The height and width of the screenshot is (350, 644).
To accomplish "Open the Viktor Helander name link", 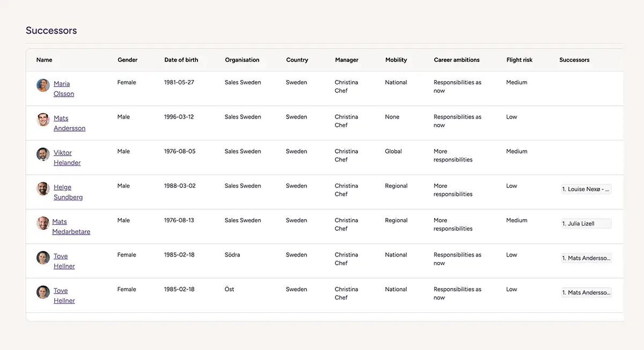I will [67, 157].
